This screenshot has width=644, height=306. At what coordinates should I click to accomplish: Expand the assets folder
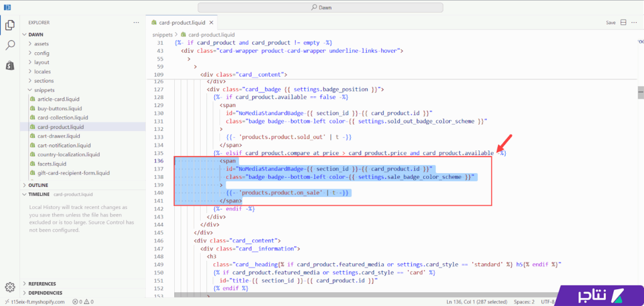tap(42, 43)
